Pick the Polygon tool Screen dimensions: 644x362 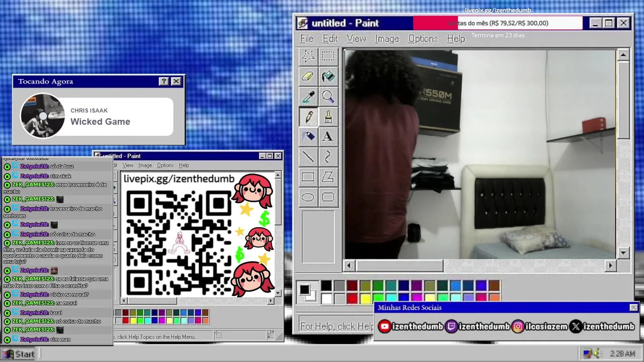pos(328,177)
